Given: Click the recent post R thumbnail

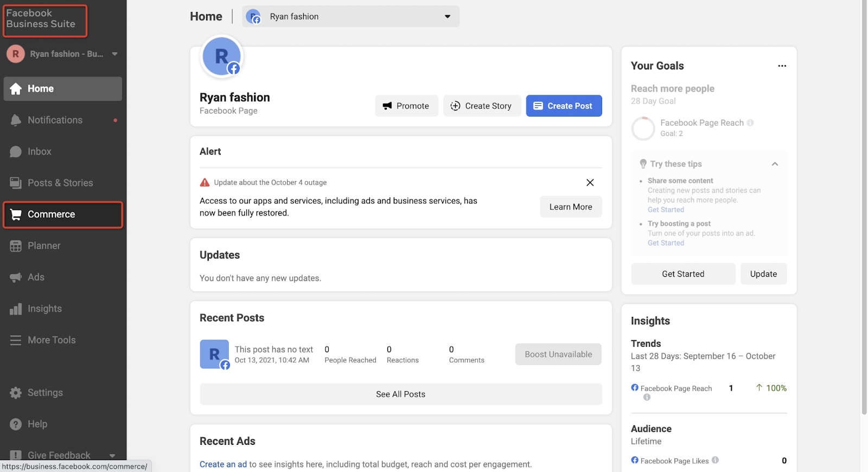Looking at the screenshot, I should pos(215,355).
